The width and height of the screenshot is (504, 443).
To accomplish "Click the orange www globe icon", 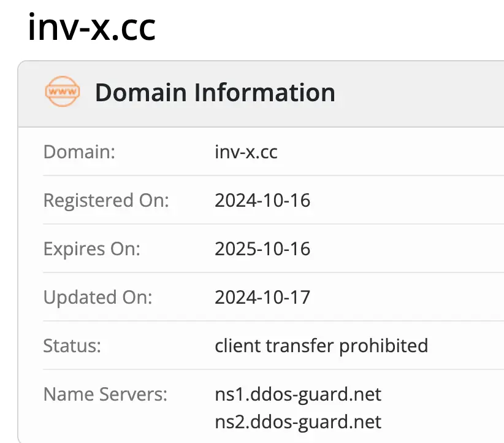I will 63,93.
